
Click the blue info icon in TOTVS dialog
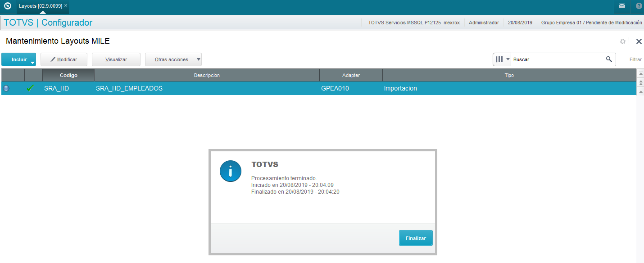tap(231, 171)
